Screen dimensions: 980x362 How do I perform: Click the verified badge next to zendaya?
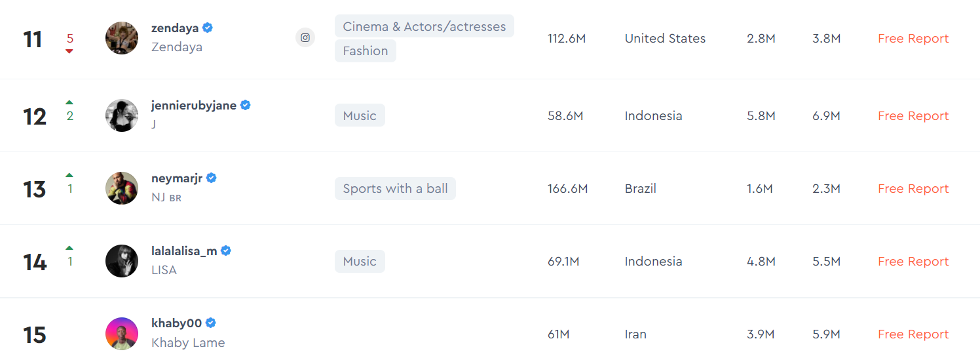coord(208,28)
